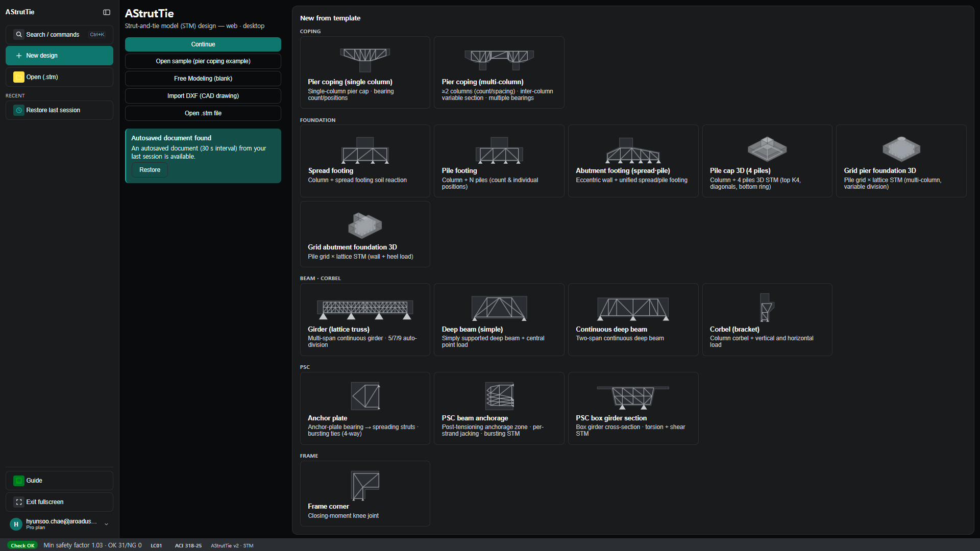Focus the Search / commands field
This screenshot has height=551, width=980.
click(59, 35)
